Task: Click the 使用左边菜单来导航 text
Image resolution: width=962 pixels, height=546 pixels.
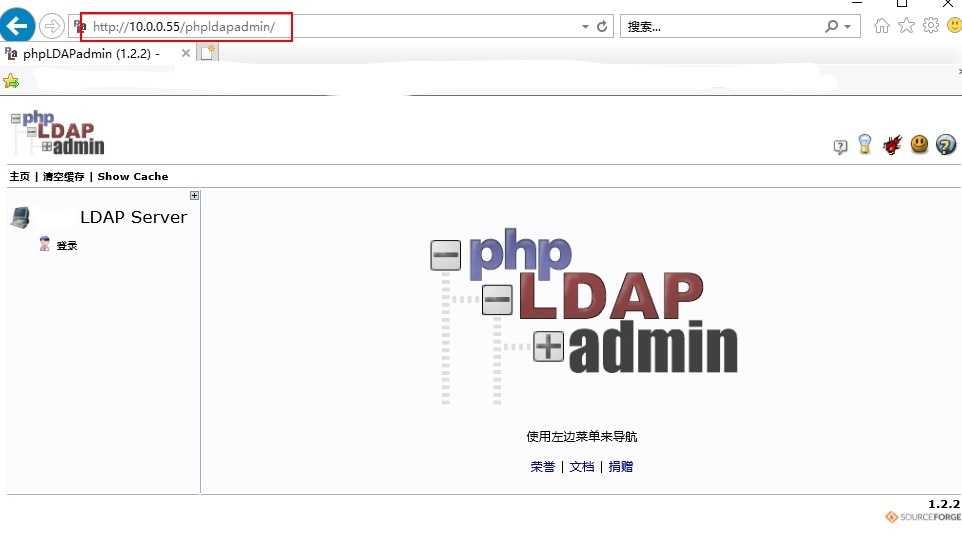Action: [x=582, y=437]
